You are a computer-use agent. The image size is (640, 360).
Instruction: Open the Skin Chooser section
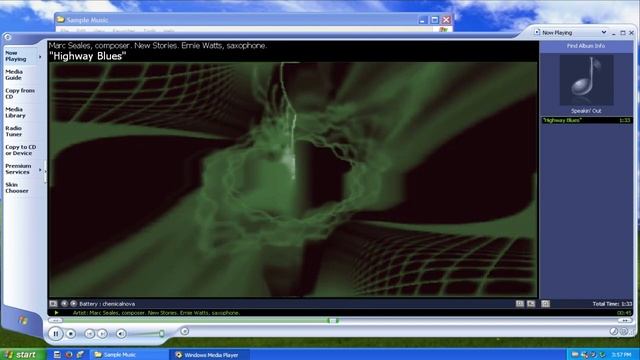point(17,188)
